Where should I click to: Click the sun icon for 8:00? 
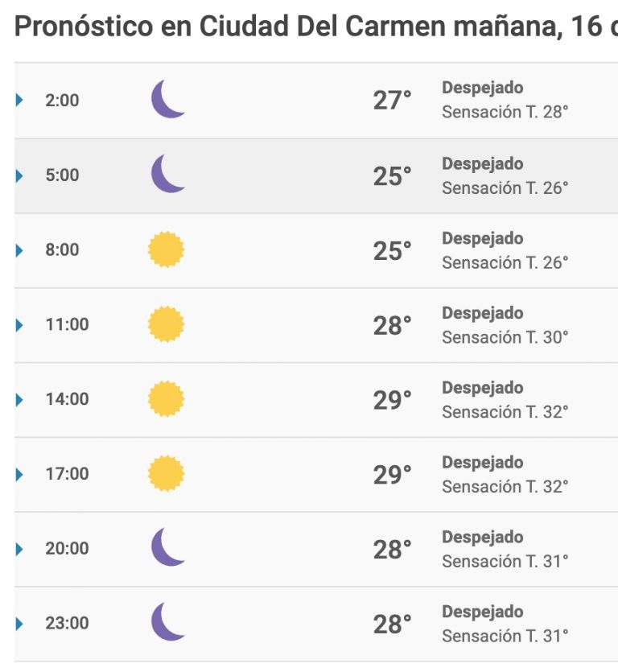(x=167, y=249)
